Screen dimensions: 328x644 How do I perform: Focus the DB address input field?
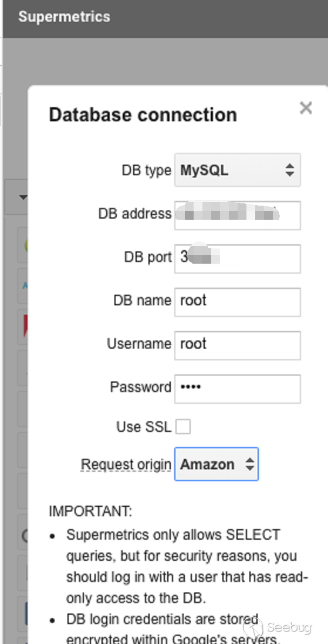(237, 215)
